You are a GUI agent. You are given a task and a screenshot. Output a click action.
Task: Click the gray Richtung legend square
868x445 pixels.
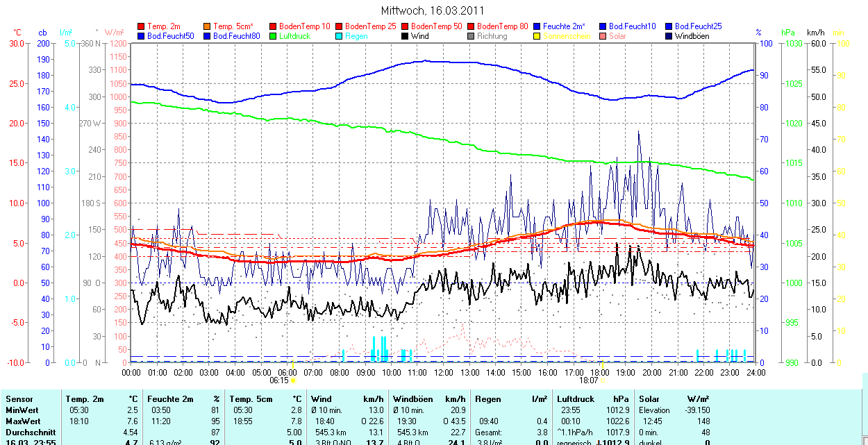[471, 36]
